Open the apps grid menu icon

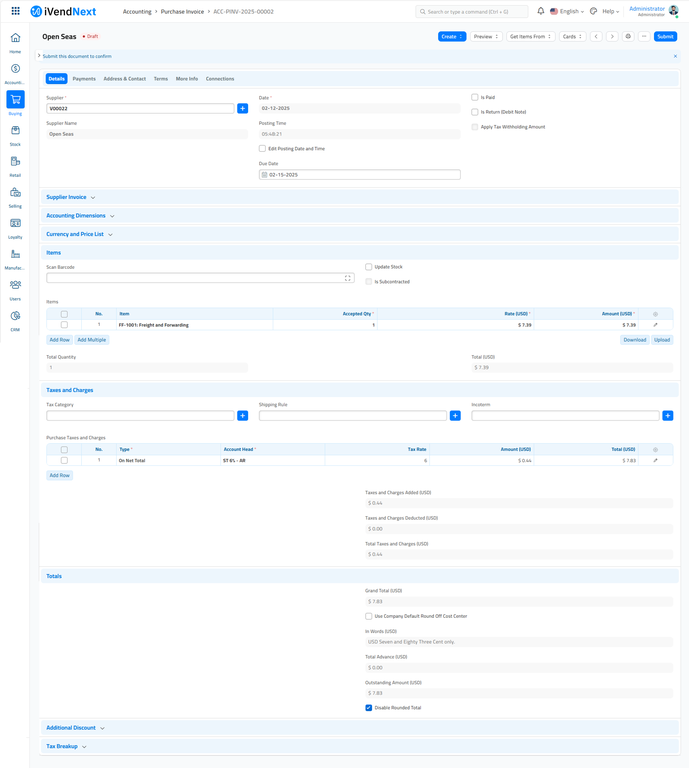(15, 11)
